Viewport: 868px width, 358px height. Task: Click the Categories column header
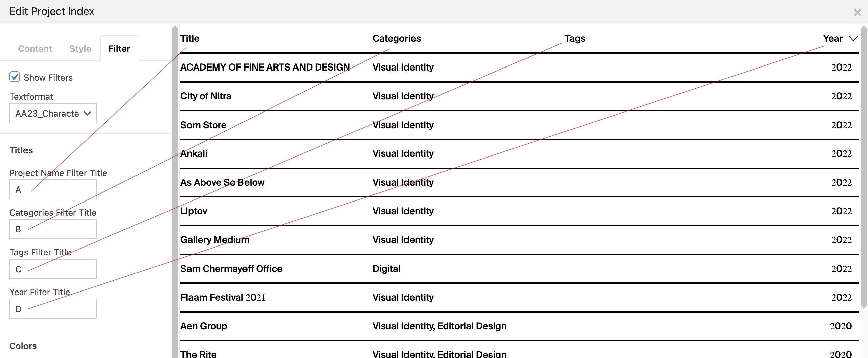tap(396, 39)
